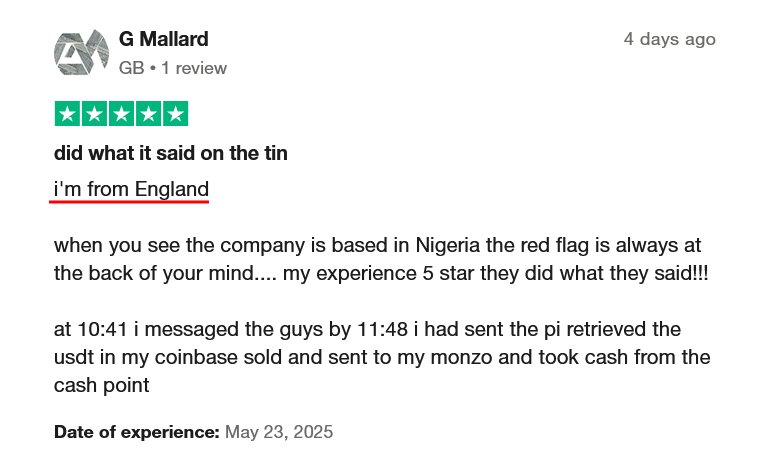Screen dimensions: 761x453
Task: Click the date 'May 23, 2025'
Action: (x=279, y=432)
